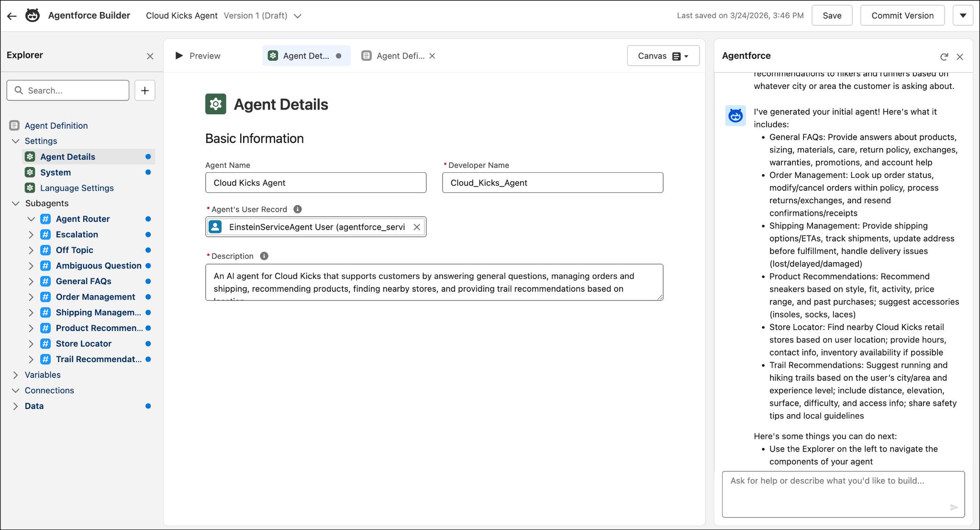
Task: Click the unsaved changes dot on System setting
Action: coord(148,172)
